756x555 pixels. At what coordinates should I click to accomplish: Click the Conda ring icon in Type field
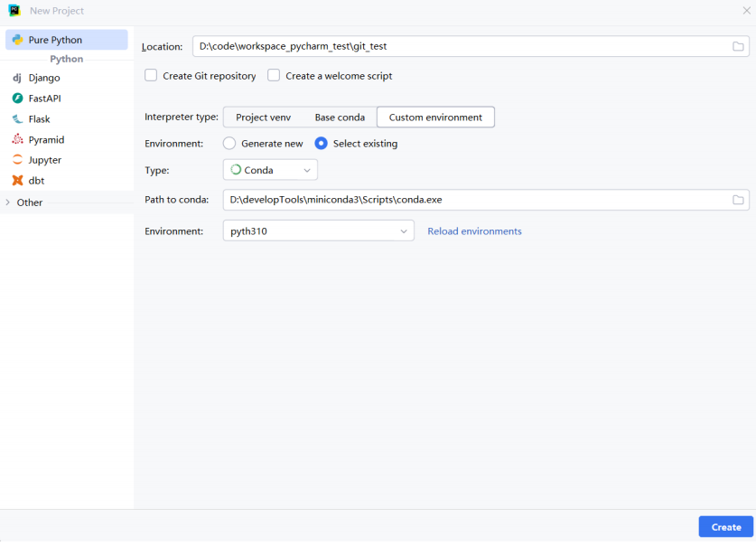[236, 170]
